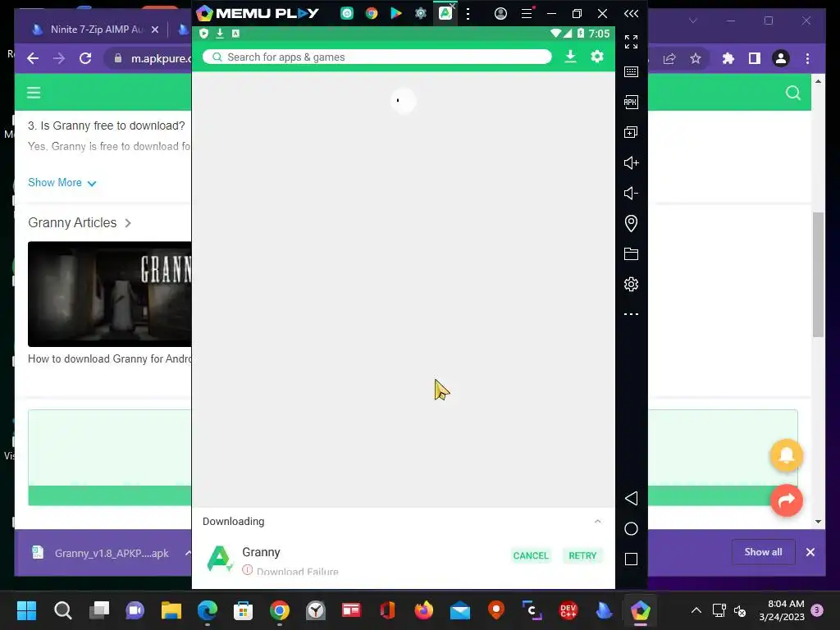The height and width of the screenshot is (630, 840).
Task: Go back in Chrome browser
Action: [x=33, y=58]
